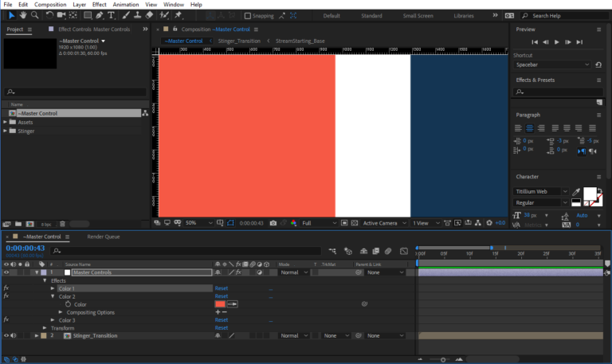
Task: Enable the Snapping checkbox
Action: tap(247, 15)
